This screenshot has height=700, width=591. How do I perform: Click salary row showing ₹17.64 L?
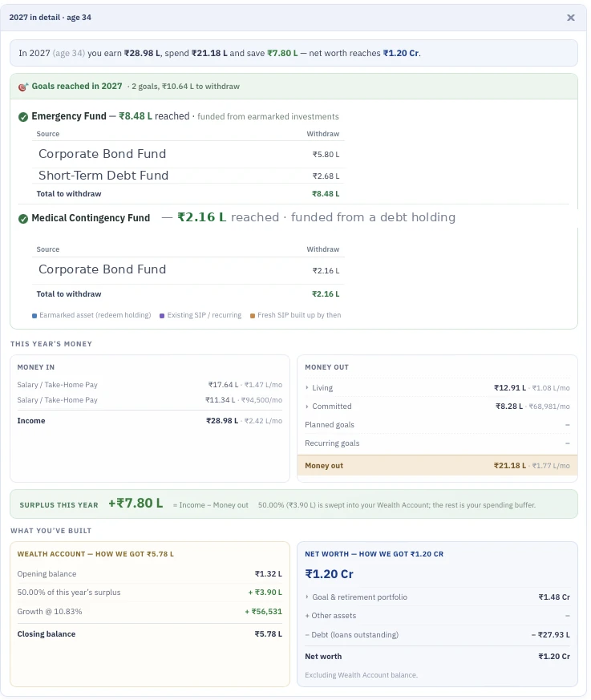coord(149,384)
